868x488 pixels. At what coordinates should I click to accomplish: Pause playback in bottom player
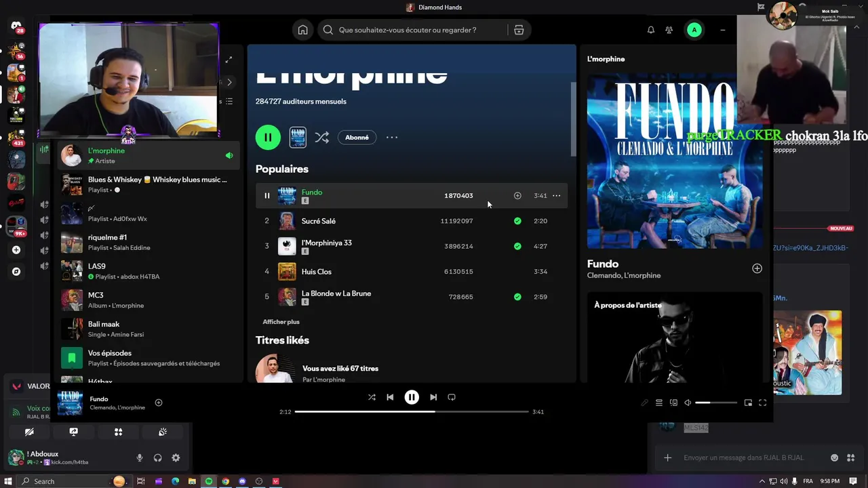click(x=412, y=397)
